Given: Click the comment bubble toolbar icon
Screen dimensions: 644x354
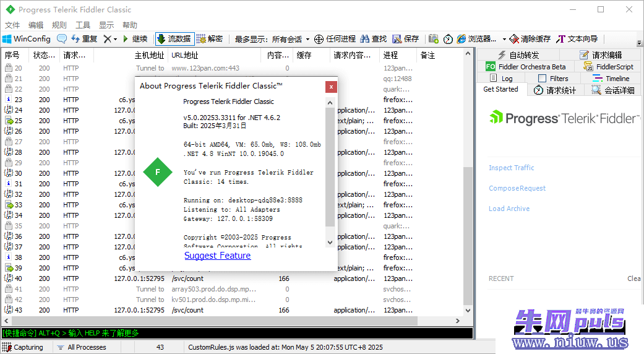Looking at the screenshot, I should tap(62, 39).
